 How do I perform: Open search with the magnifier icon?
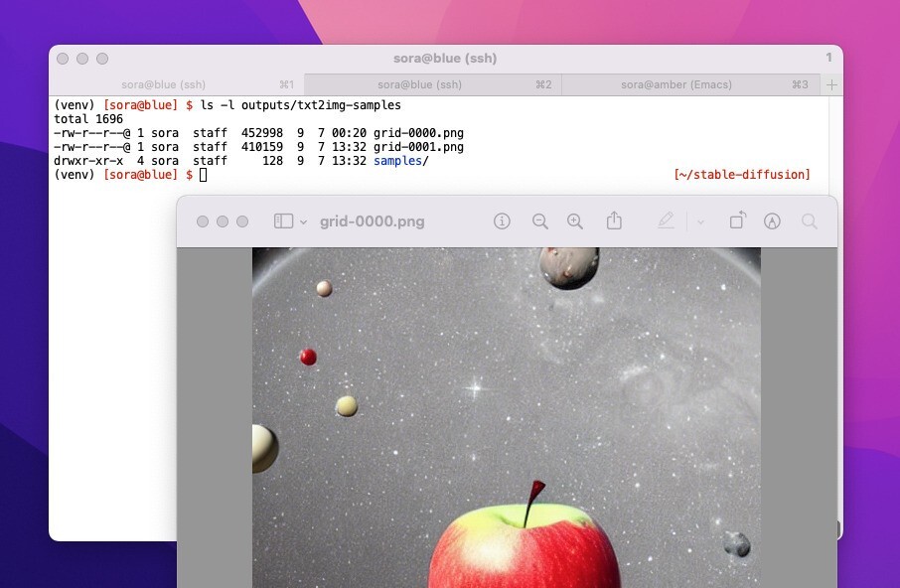[810, 220]
